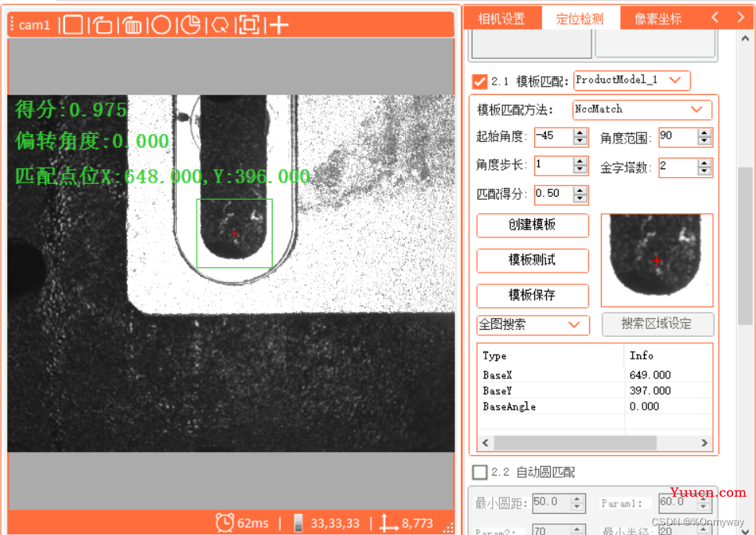Screen dimensions: 756x535
Task: Click the left tab-scroll arrow
Action: [x=715, y=18]
